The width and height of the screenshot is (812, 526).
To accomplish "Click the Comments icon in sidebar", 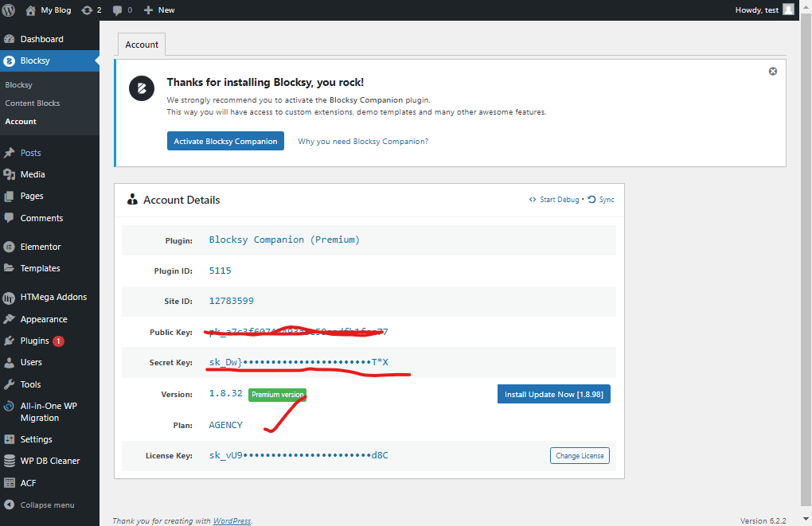I will (10, 218).
